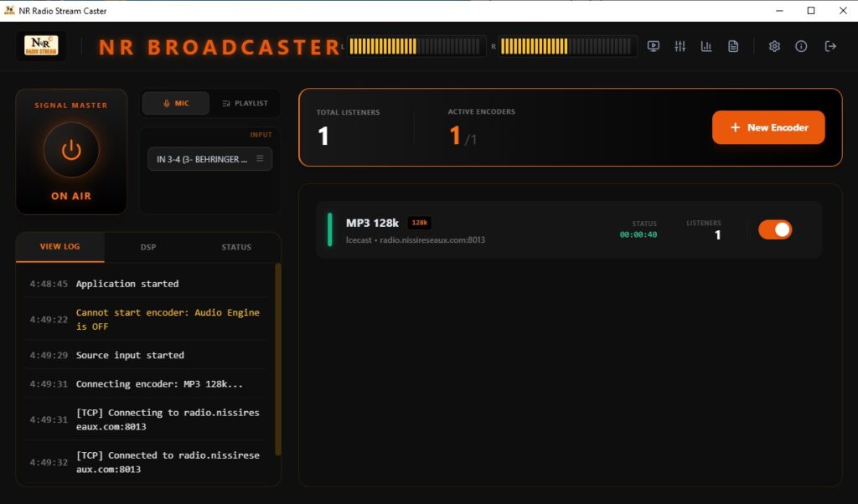Switch to the Status tab
Viewport: 858px width, 504px height.
coord(236,247)
